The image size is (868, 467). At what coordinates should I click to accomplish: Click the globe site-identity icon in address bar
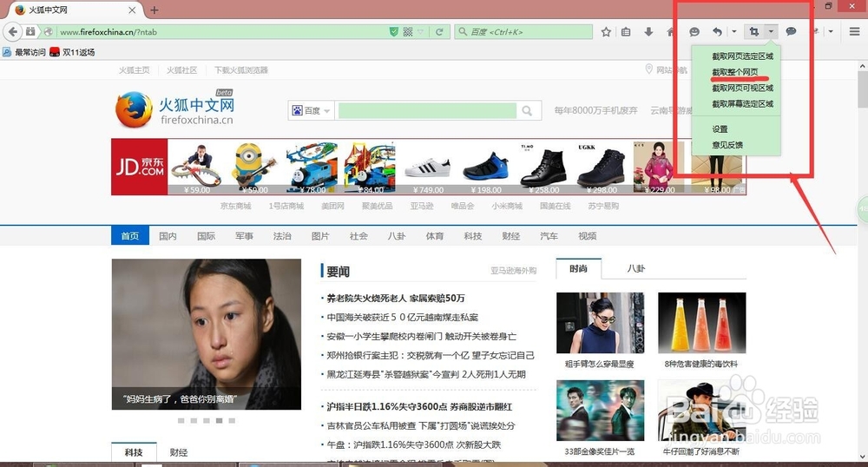tap(48, 32)
